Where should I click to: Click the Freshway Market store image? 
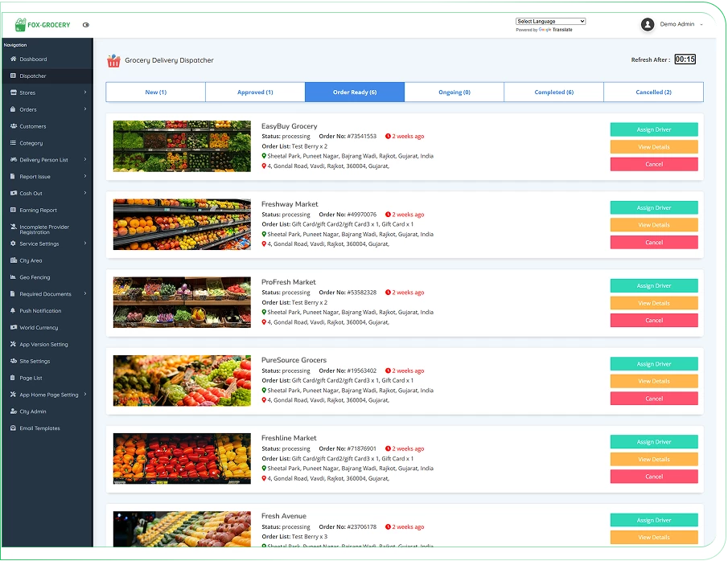182,224
